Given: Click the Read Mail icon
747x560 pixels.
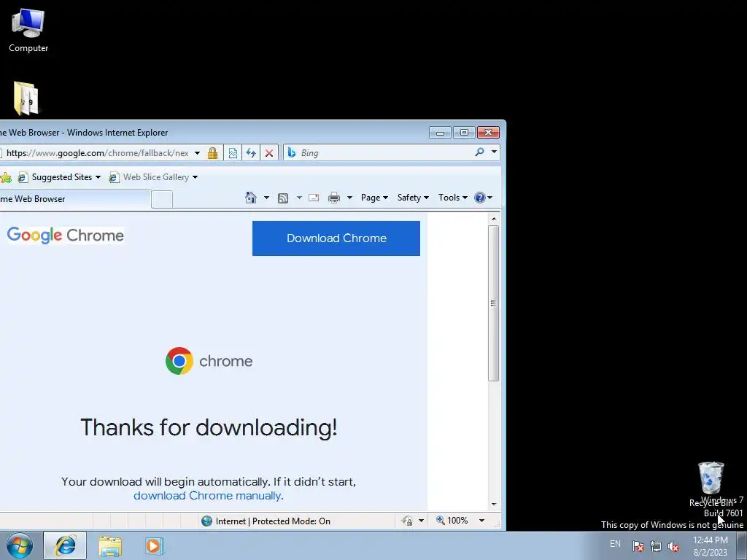Looking at the screenshot, I should [x=314, y=198].
